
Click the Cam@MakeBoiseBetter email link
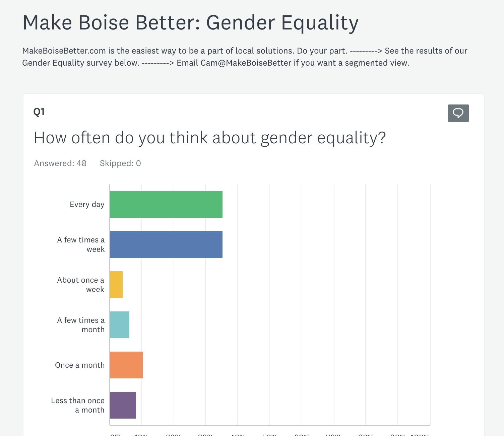246,63
